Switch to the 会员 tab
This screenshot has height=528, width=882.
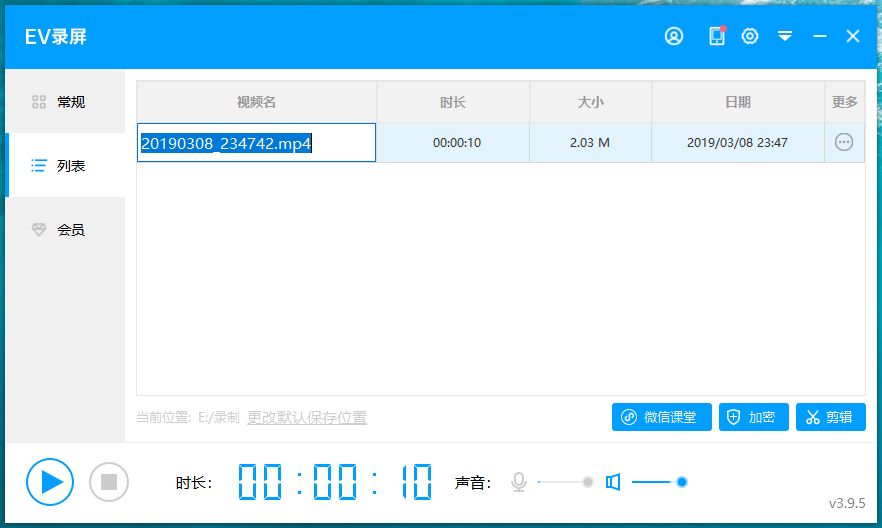(65, 229)
